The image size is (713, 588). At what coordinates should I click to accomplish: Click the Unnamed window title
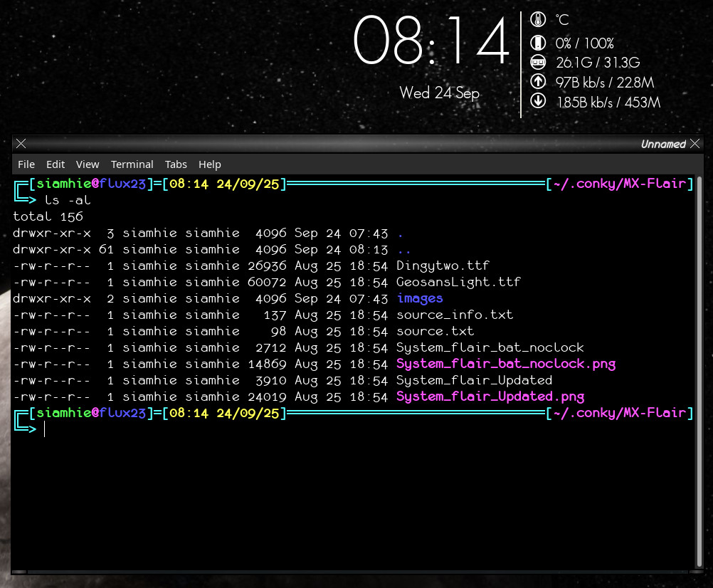pos(663,145)
